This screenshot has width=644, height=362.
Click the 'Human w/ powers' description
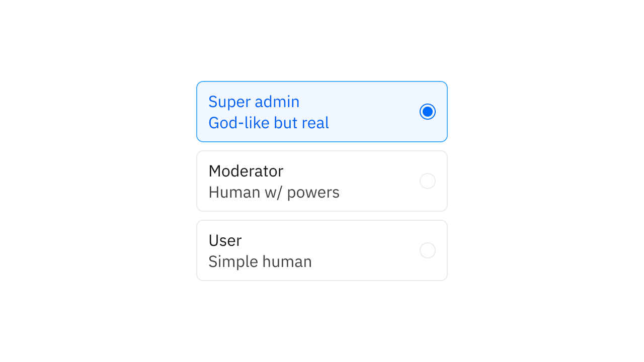pyautogui.click(x=274, y=192)
